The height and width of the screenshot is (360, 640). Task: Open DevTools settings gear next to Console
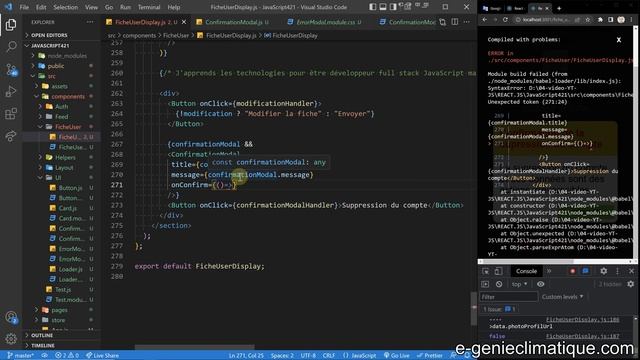[604, 271]
